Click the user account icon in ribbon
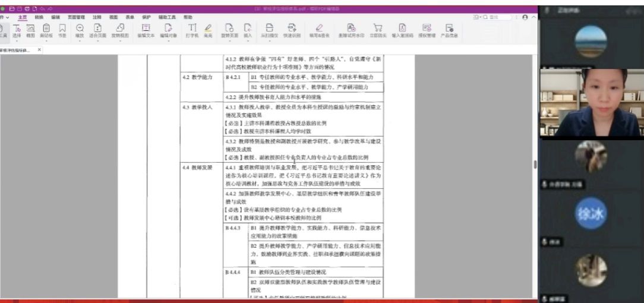Image resolution: width=644 pixels, height=303 pixels. click(525, 18)
